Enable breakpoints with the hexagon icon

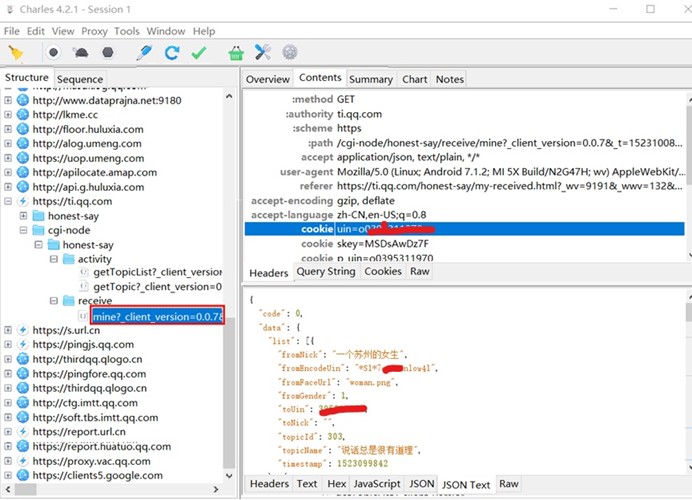108,53
